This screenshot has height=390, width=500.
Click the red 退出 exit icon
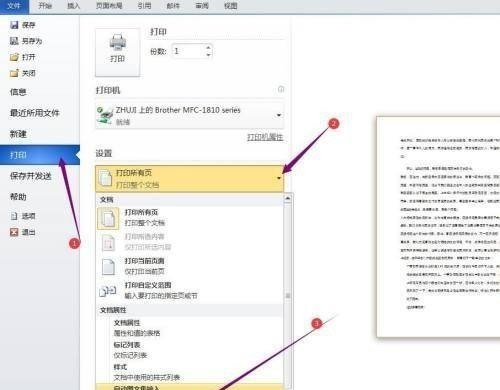(14, 232)
